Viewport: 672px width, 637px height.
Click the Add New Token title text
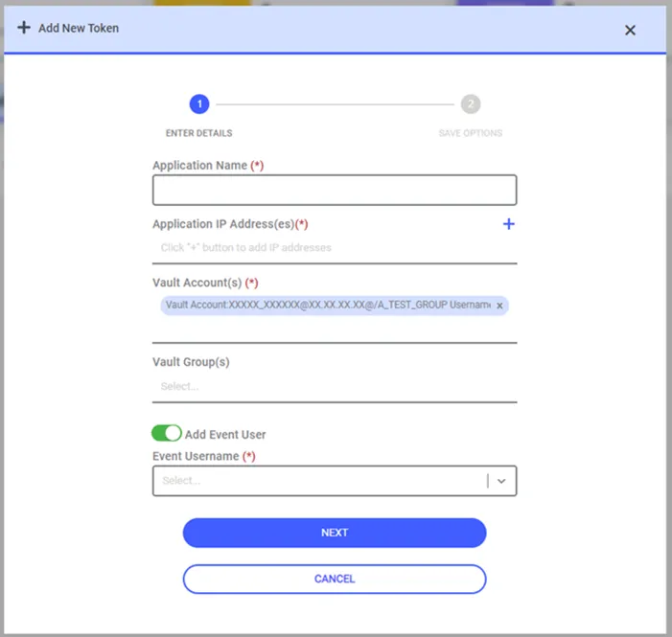point(79,29)
